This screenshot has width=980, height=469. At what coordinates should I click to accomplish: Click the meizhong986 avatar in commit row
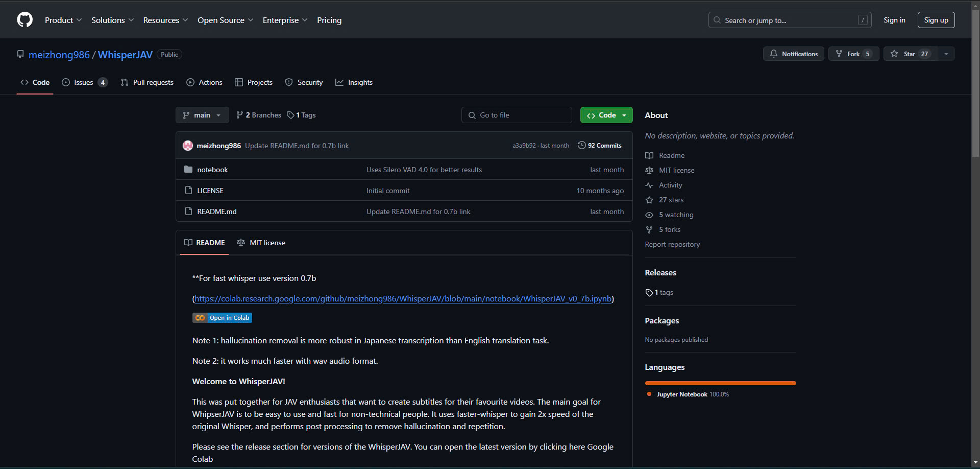pos(187,146)
